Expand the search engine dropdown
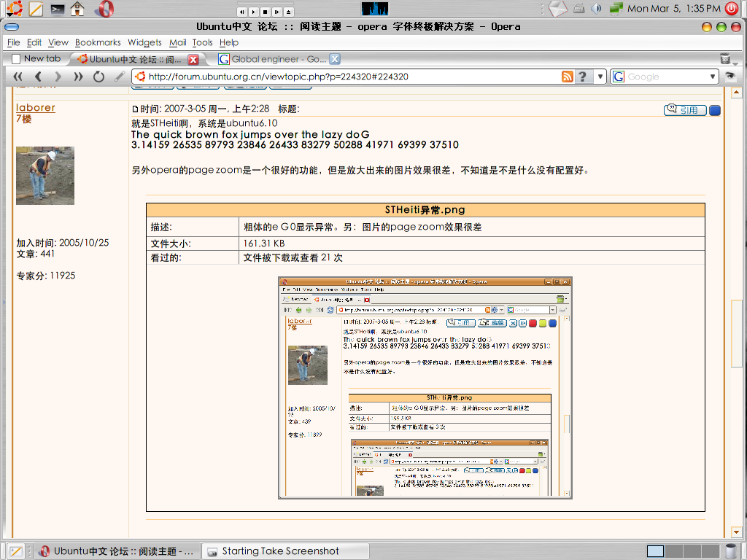This screenshot has width=747, height=560. point(713,77)
